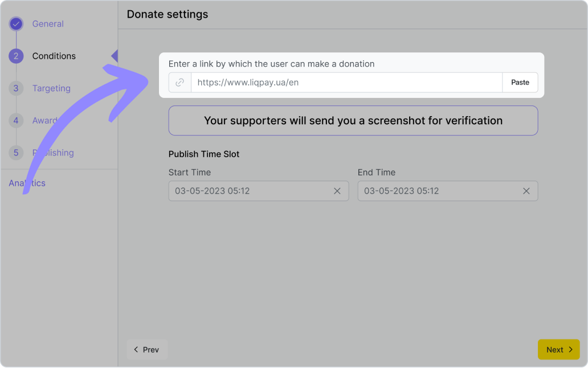Go back with the Prev button
Image resolution: width=588 pixels, height=368 pixels.
pyautogui.click(x=146, y=350)
